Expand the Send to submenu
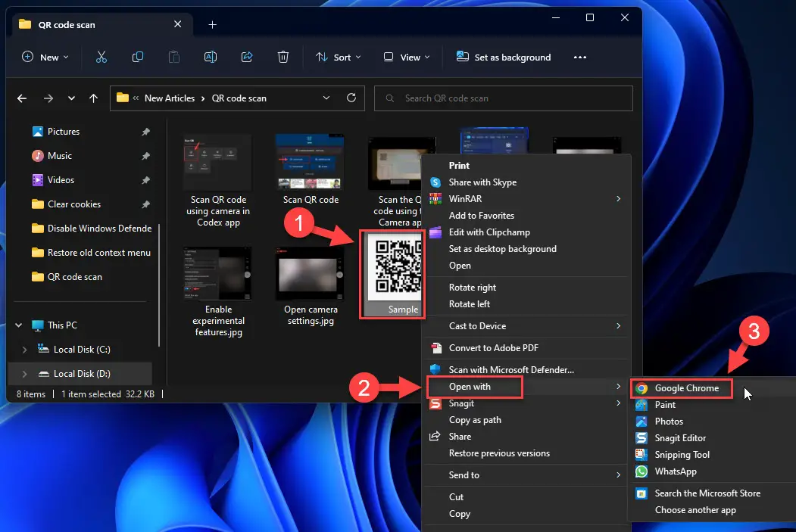The width and height of the screenshot is (796, 532). click(x=618, y=475)
